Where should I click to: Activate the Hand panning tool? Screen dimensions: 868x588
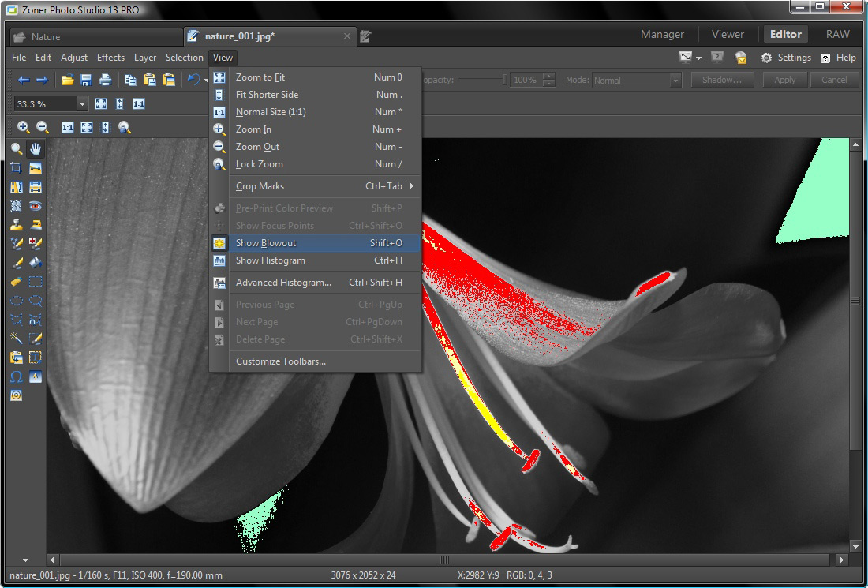coord(35,148)
